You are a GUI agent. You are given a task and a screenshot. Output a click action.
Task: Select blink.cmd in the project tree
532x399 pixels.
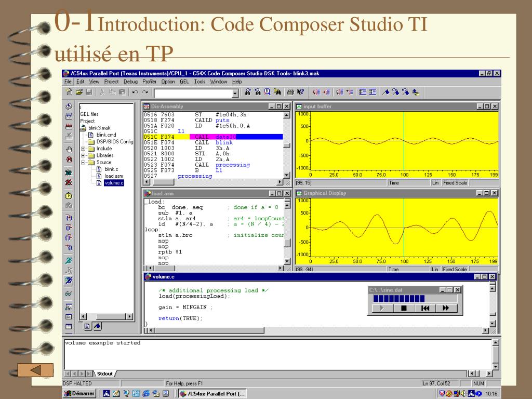click(x=106, y=135)
